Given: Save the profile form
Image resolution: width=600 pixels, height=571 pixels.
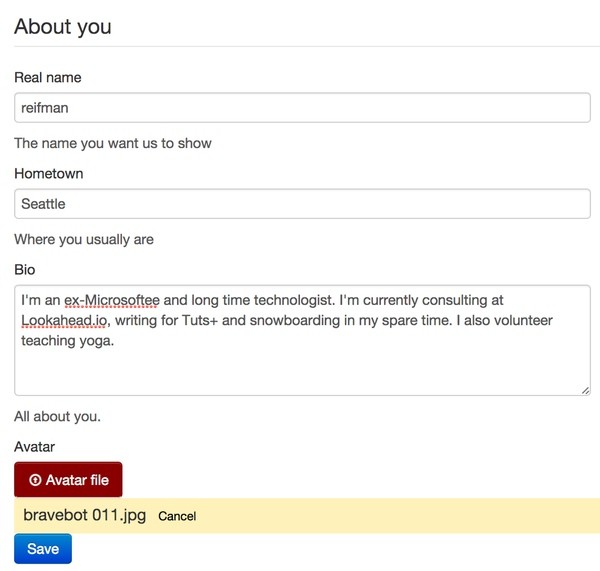Looking at the screenshot, I should tap(43, 549).
